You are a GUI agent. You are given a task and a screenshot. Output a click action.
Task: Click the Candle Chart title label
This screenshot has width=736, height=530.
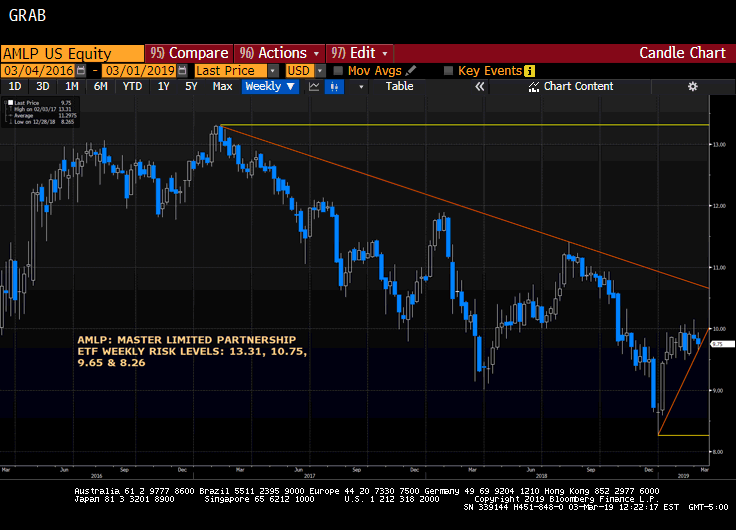pos(682,53)
